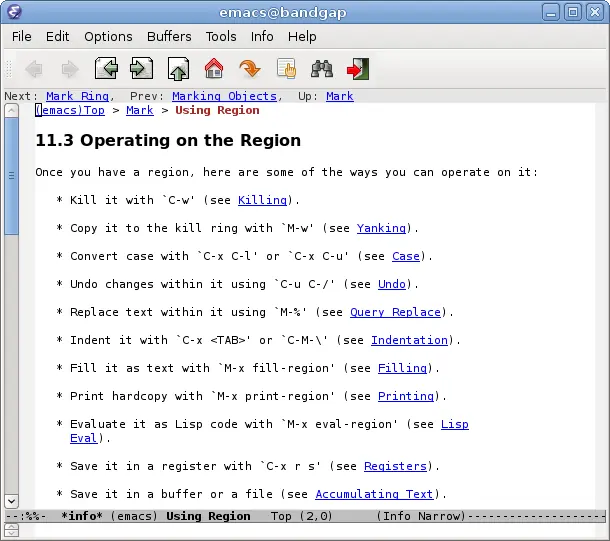Open the Case cross reference
This screenshot has height=541, width=610.
click(x=406, y=256)
